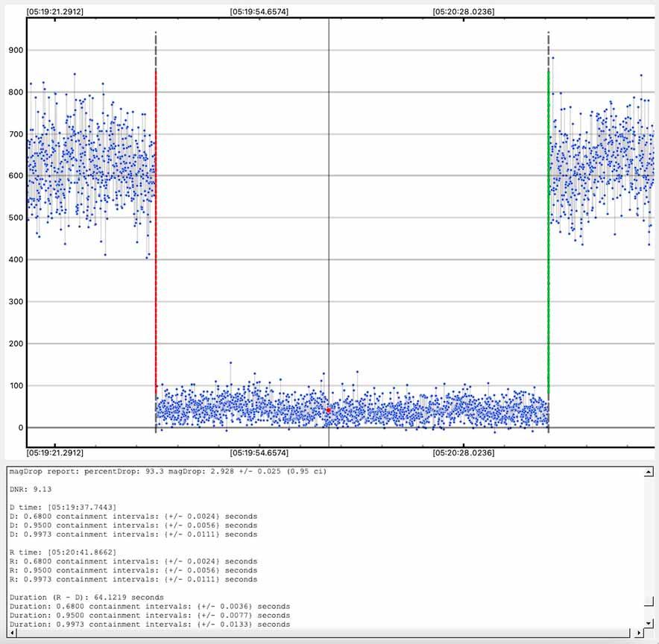Click the bottom axis label [05:20:28.0236]
This screenshot has height=644, width=659.
pyautogui.click(x=464, y=453)
